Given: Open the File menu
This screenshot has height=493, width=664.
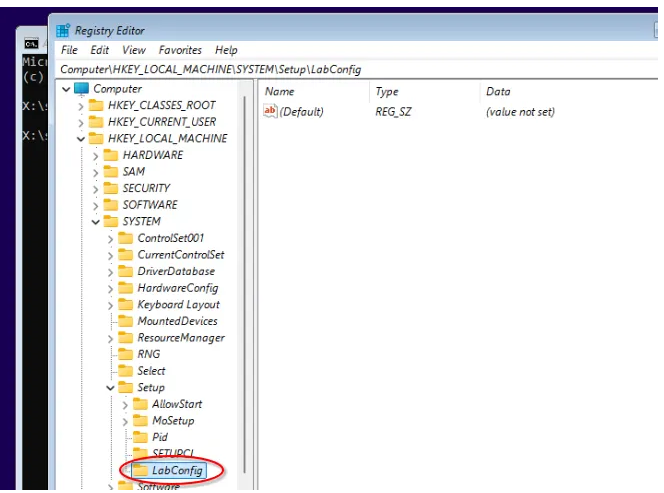Looking at the screenshot, I should pyautogui.click(x=69, y=50).
